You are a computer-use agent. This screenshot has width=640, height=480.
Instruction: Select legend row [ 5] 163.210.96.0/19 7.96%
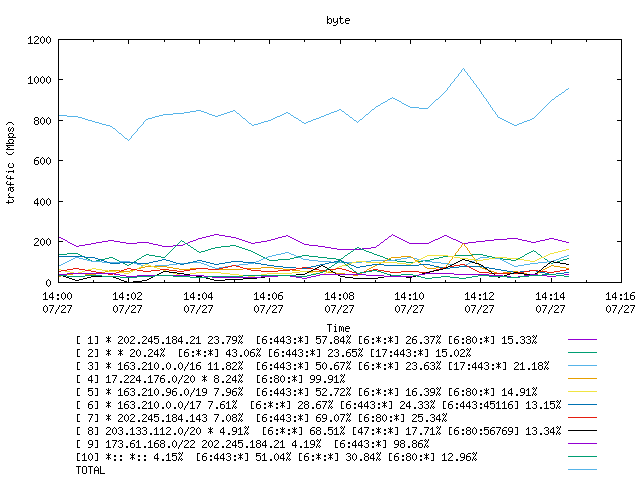[x=307, y=392]
